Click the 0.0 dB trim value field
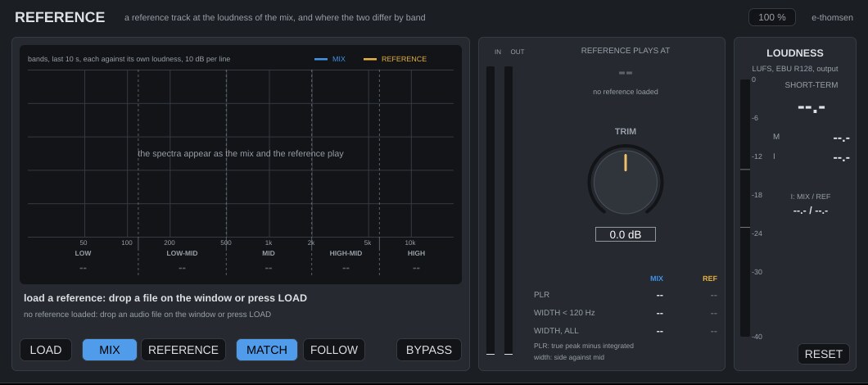Screen dimensions: 868x385 pos(626,234)
